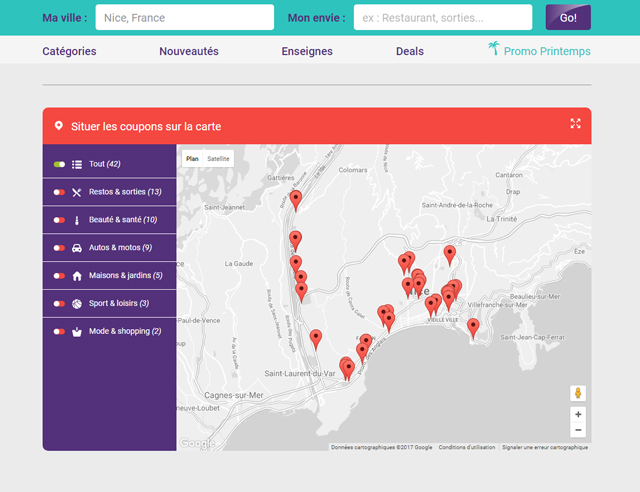Click the fullscreen expand icon in red header
Image resolution: width=640 pixels, height=492 pixels.
tap(576, 124)
